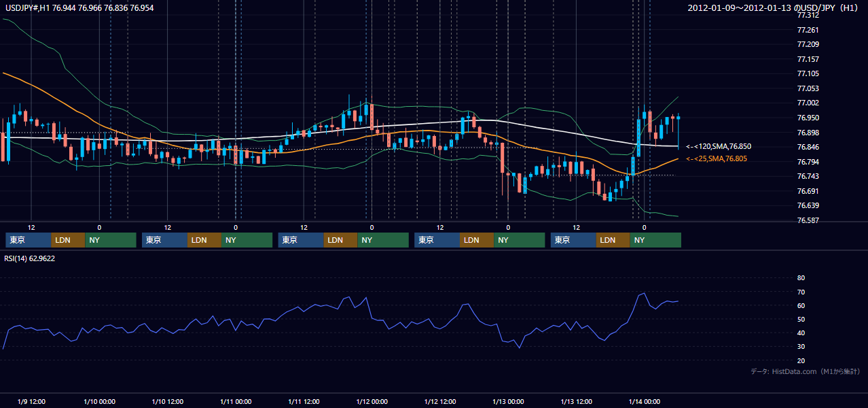Click the 120 SMA 76.850 label
This screenshot has height=408, width=868.
pos(719,146)
